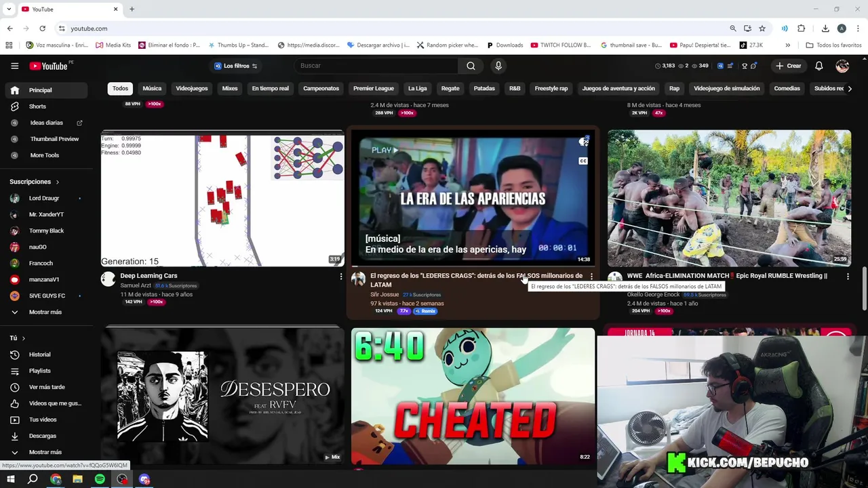Click the trophy icon in header
Screen dimensions: 868x488
[745, 66]
